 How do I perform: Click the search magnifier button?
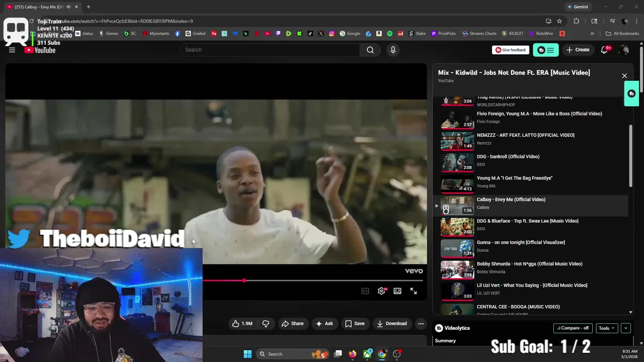370,50
